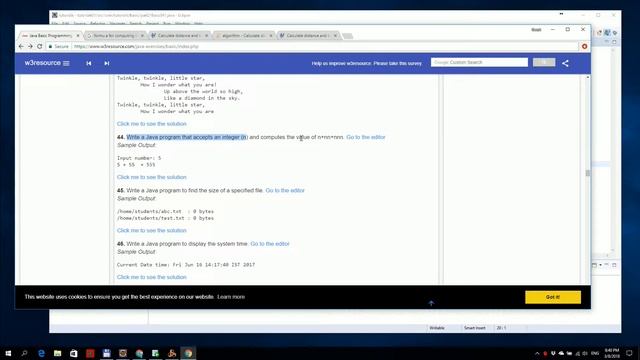
Task: Click 'Go to the editor' for exercise 45
Action: coord(285,191)
